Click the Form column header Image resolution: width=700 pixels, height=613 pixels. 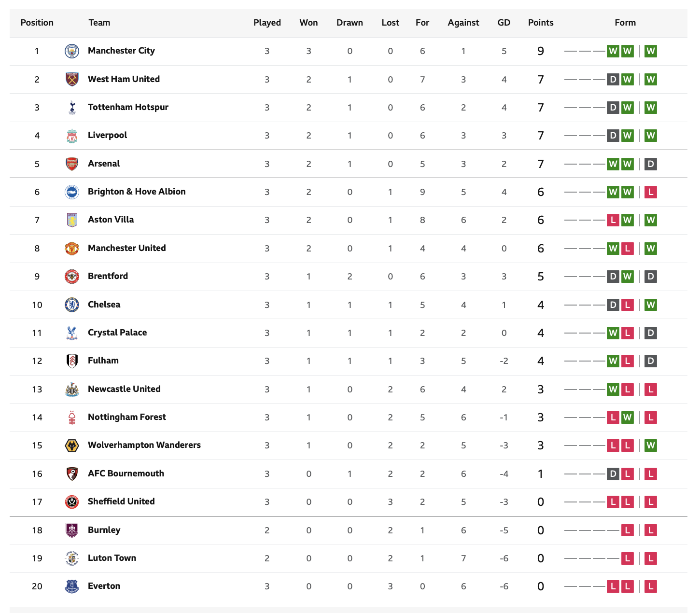625,23
